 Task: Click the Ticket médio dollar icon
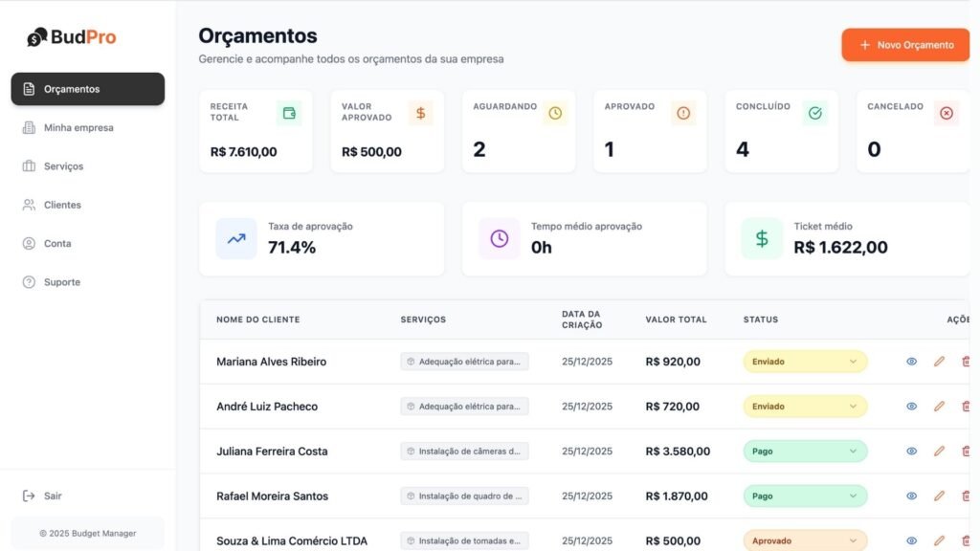click(762, 238)
